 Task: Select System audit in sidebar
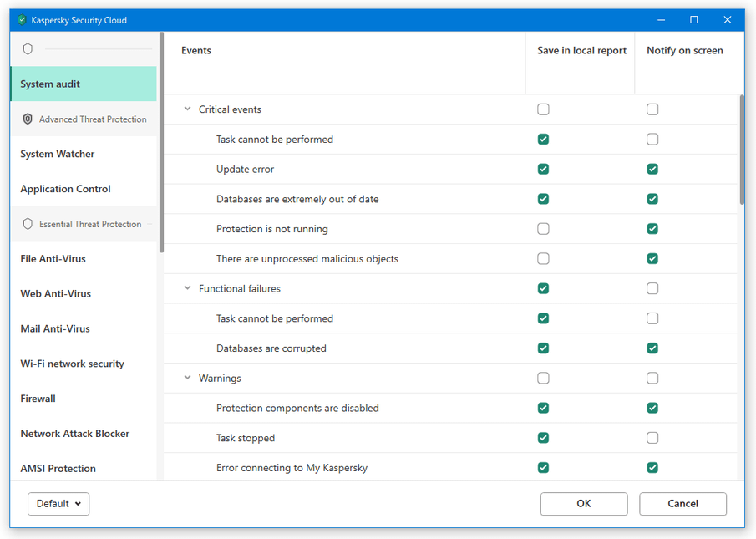click(84, 84)
